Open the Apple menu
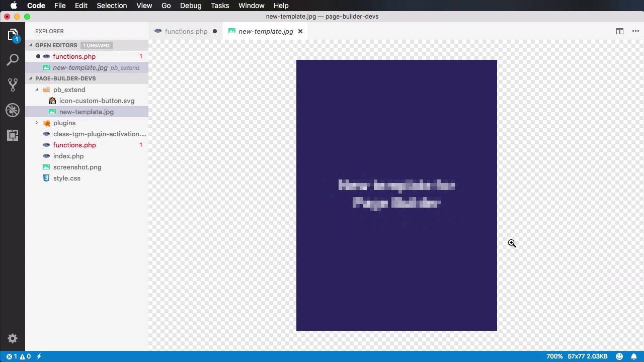Image resolution: width=644 pixels, height=362 pixels. click(x=14, y=6)
